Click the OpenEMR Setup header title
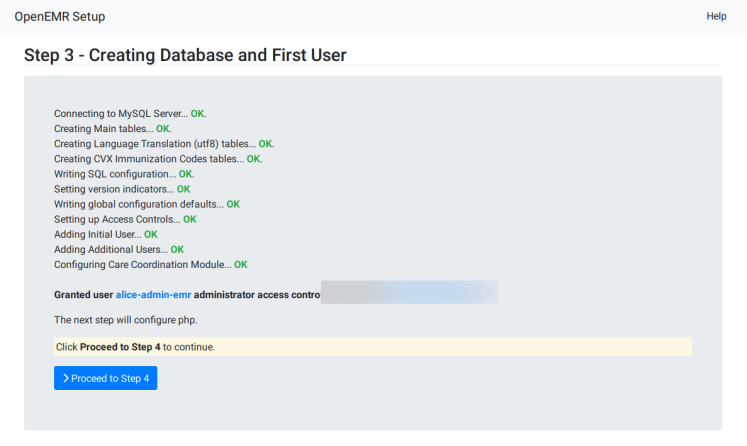Screen dimensions: 747x446 tap(59, 17)
